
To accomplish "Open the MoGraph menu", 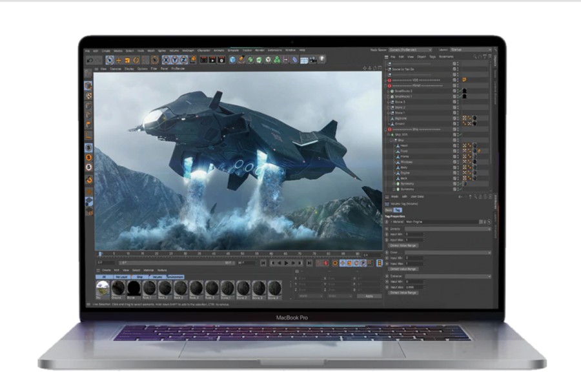I will click(x=188, y=51).
